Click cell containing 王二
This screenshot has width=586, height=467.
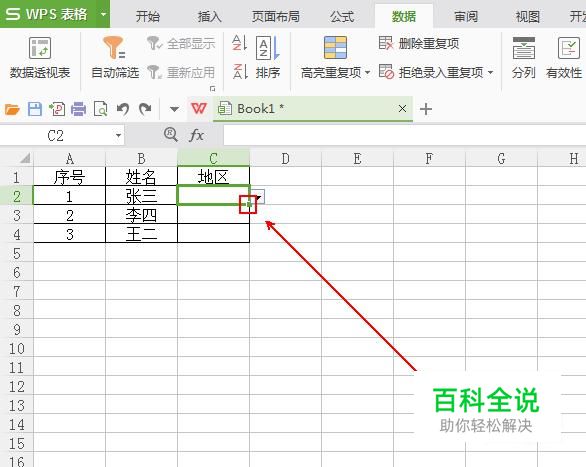(141, 234)
